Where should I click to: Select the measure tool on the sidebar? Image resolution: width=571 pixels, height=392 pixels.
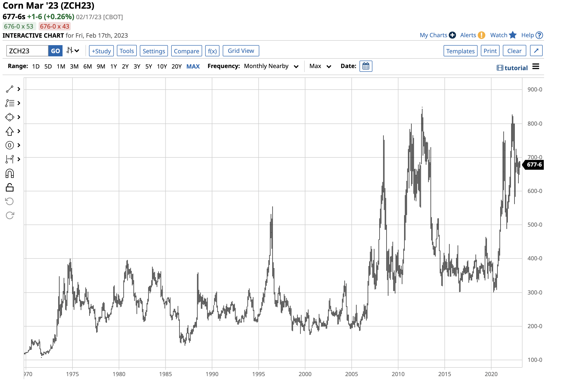[10, 159]
